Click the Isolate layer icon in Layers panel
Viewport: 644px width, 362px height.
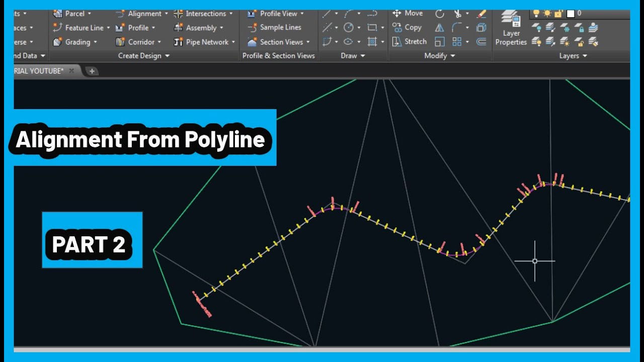(x=550, y=28)
